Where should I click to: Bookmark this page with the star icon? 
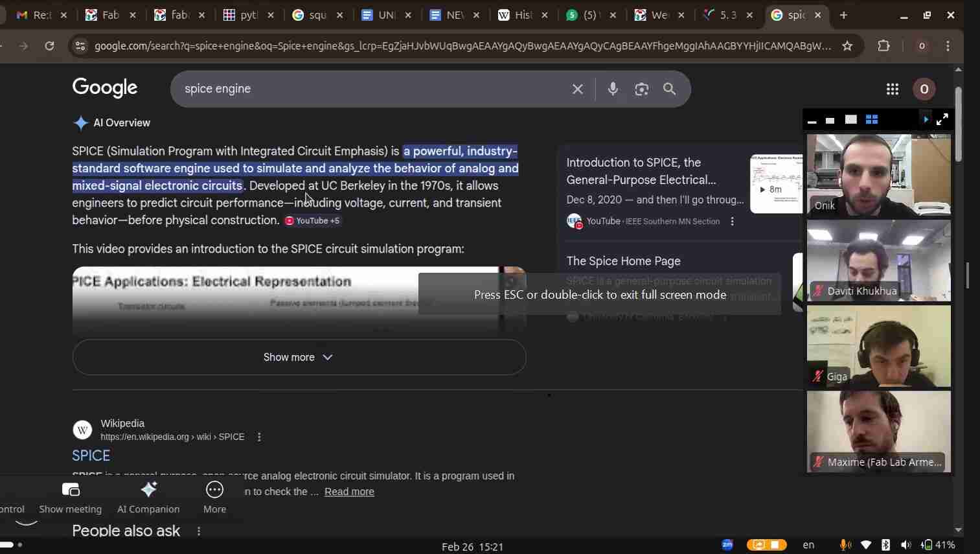point(847,46)
